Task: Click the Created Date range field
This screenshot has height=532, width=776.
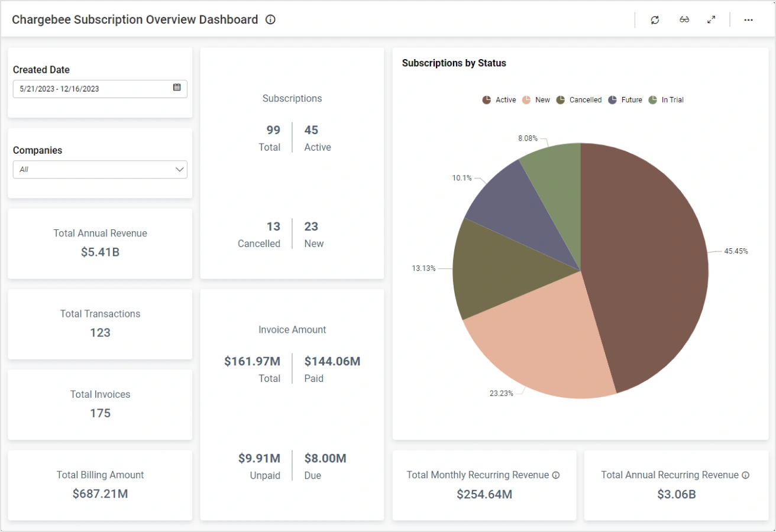Action: coord(92,89)
